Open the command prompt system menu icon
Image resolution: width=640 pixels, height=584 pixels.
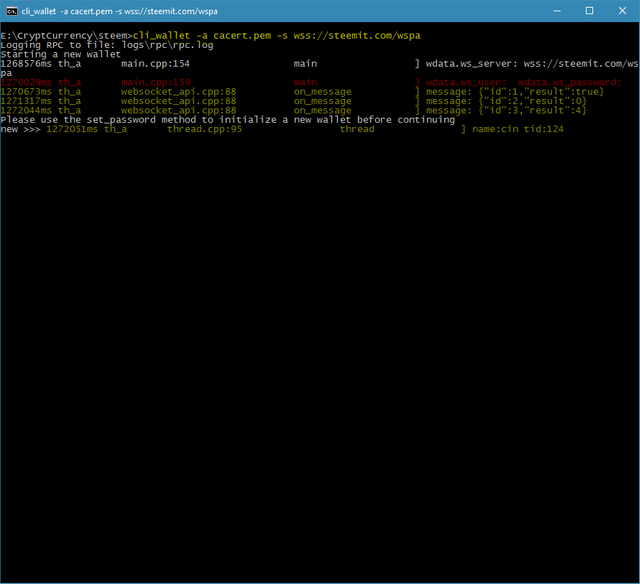tap(11, 11)
